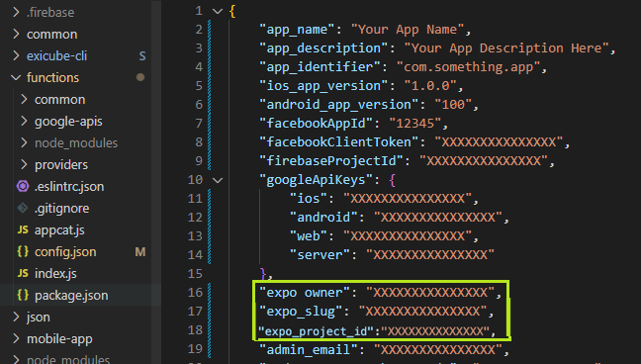641x364 pixels.
Task: Open the .eslintrc.json file
Action: click(x=69, y=187)
